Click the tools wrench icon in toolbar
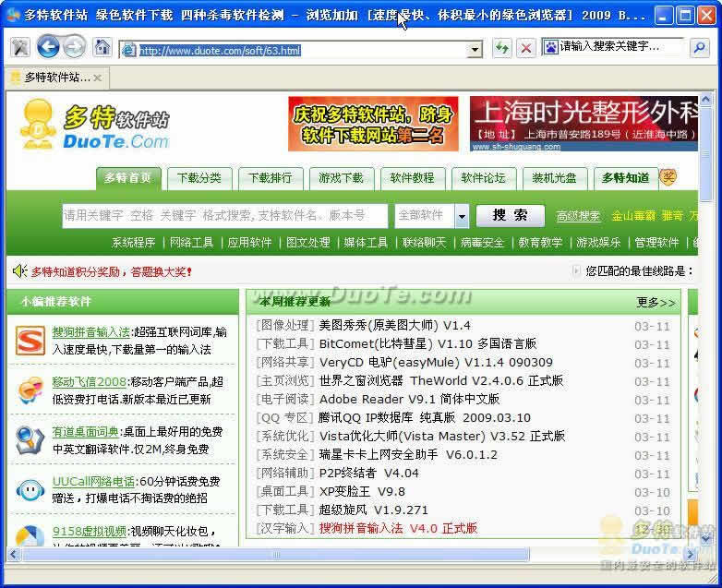Screen dimensions: 722x588 coord(19,47)
